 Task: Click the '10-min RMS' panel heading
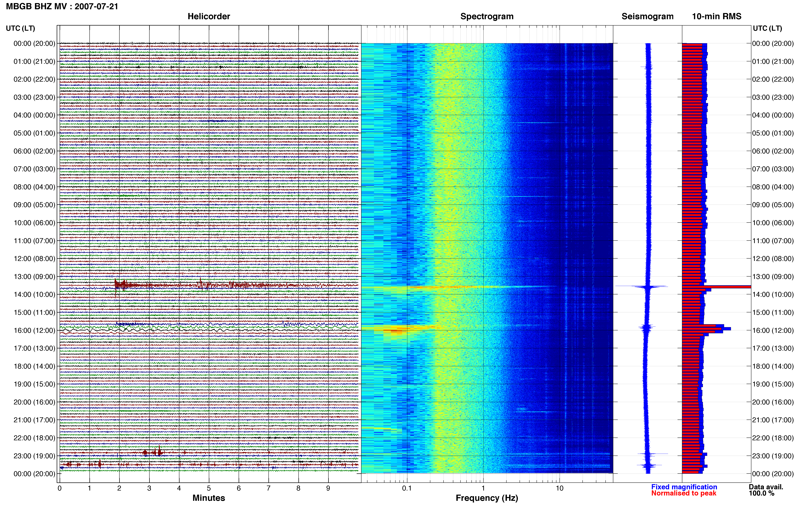click(x=717, y=16)
